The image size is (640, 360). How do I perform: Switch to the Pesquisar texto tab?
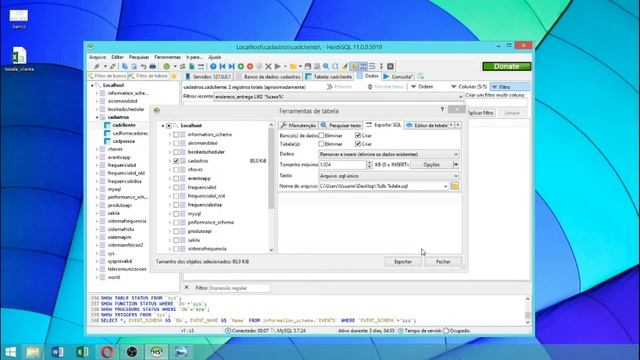point(341,125)
